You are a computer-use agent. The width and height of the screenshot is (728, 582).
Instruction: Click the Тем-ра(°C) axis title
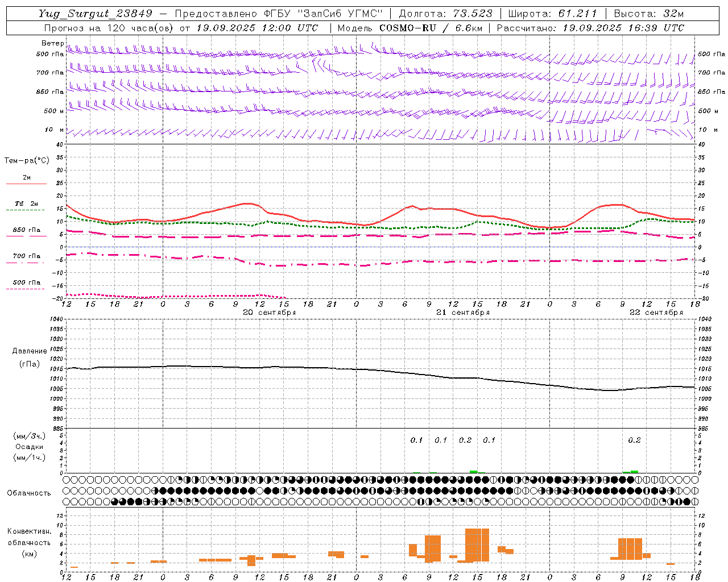(27, 161)
